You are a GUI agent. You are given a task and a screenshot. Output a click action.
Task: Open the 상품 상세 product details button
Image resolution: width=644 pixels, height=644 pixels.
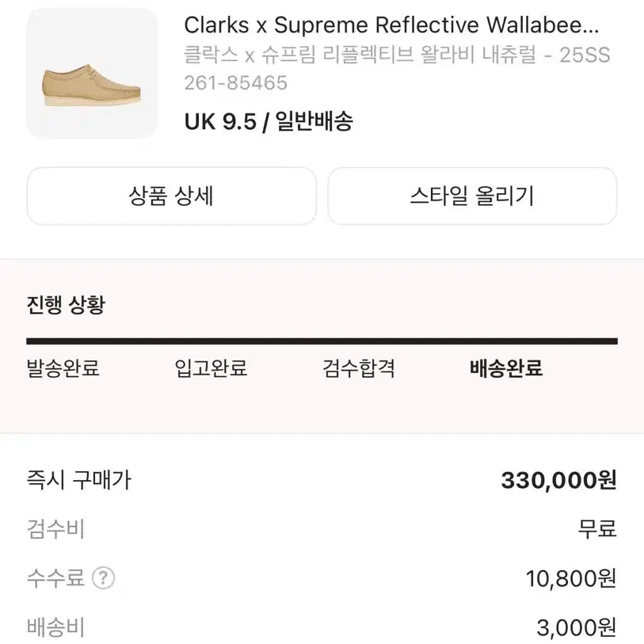(171, 196)
